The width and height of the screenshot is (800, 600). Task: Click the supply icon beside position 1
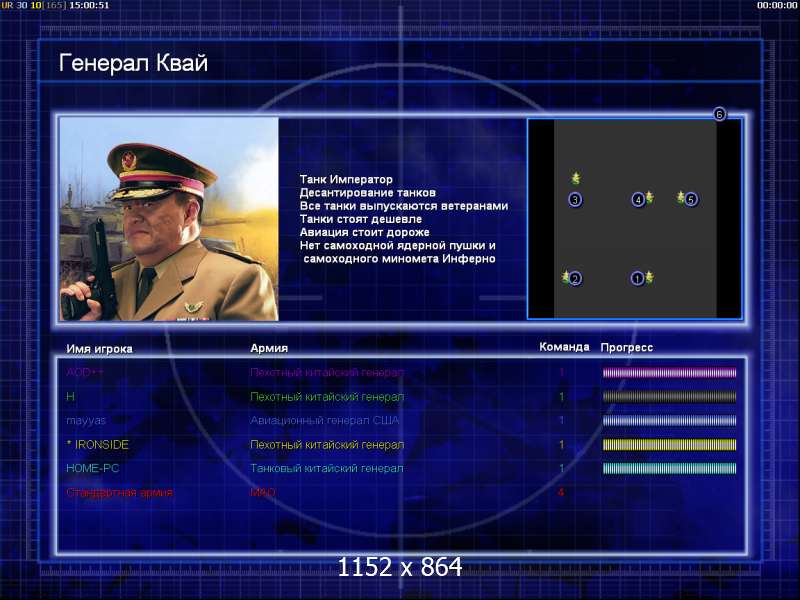pos(649,277)
